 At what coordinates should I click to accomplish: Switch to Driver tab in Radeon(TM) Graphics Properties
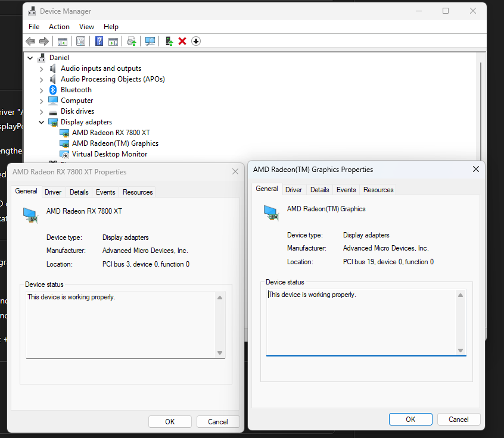click(x=294, y=190)
